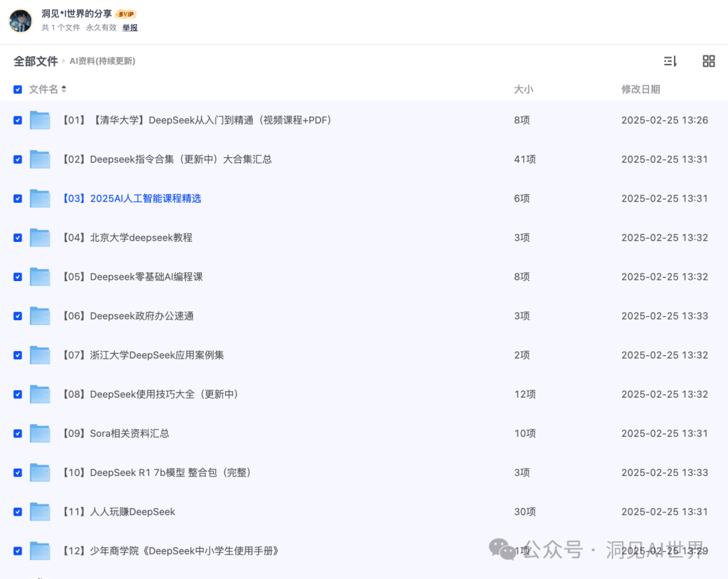Viewport: 728px width, 579px height.
Task: Uncheck the 【02】Deepseek指令合集 checkbox
Action: [x=18, y=159]
